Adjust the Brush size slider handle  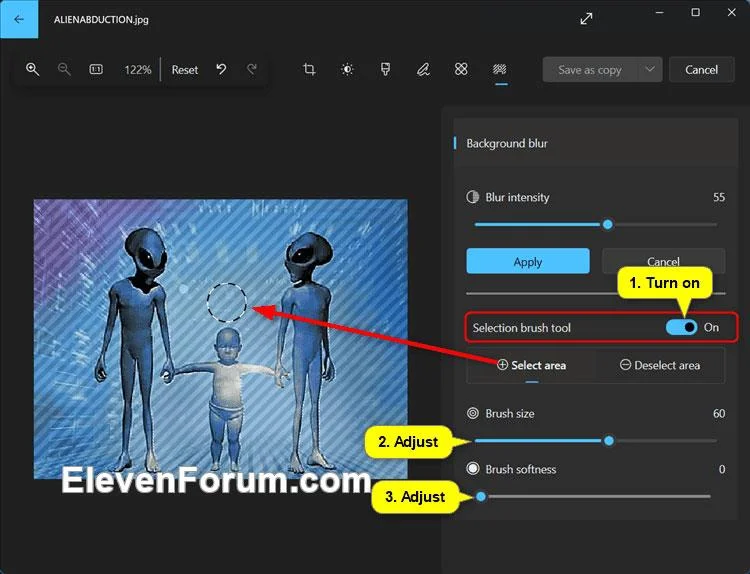608,441
